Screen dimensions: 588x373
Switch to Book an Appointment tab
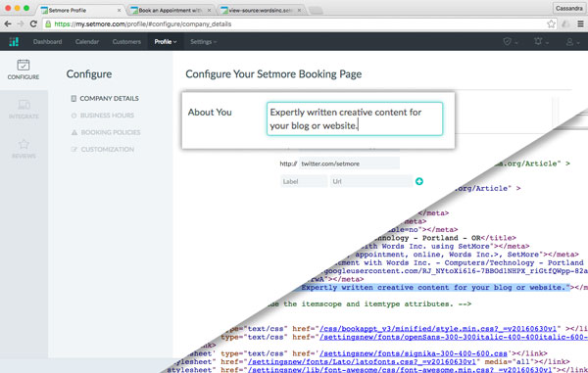click(x=170, y=10)
